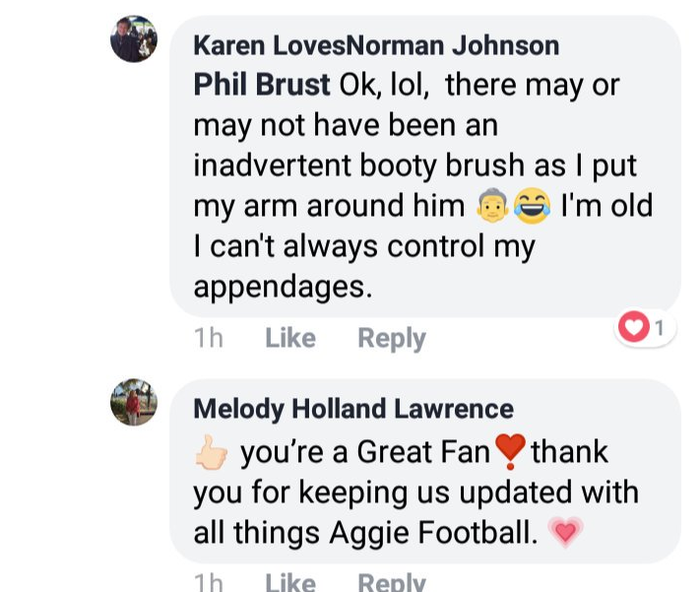Image resolution: width=700 pixels, height=592 pixels.
Task: Click the pink heart emoji after Aggie Football
Action: (x=565, y=533)
